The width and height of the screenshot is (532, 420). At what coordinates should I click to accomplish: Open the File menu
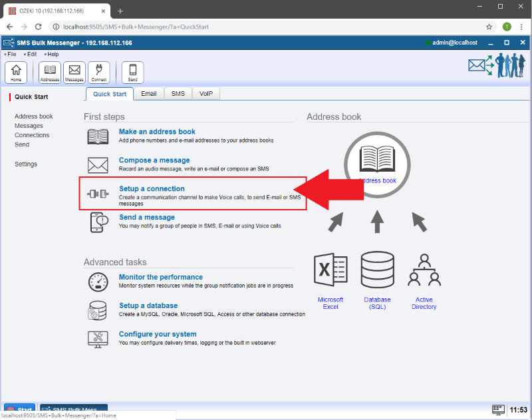pyautogui.click(x=11, y=54)
